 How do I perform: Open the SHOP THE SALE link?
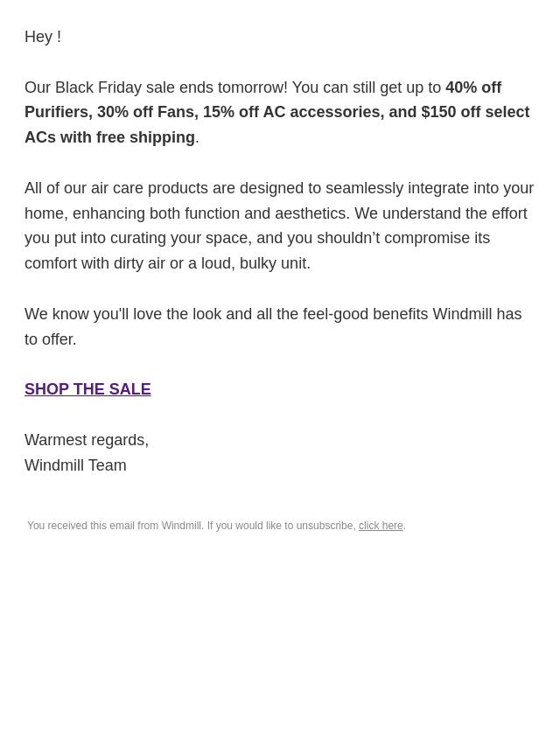pos(87,389)
